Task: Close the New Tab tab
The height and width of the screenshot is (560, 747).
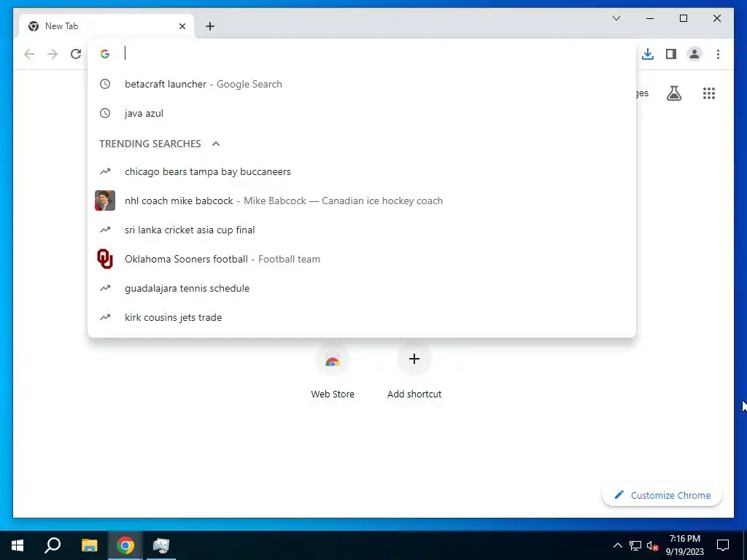Action: pyautogui.click(x=182, y=26)
